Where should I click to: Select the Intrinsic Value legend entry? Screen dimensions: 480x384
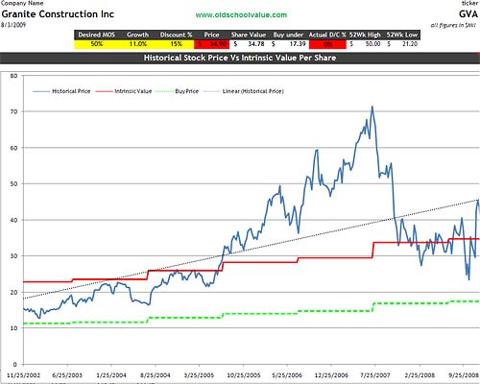tap(124, 91)
